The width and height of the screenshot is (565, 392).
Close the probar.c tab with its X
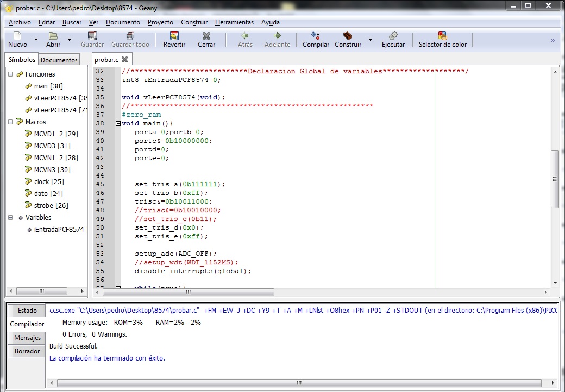(124, 59)
